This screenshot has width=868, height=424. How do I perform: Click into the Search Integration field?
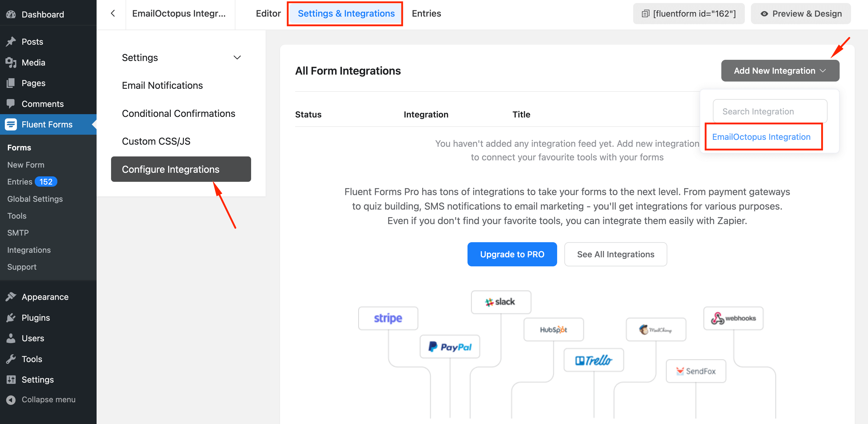[770, 111]
